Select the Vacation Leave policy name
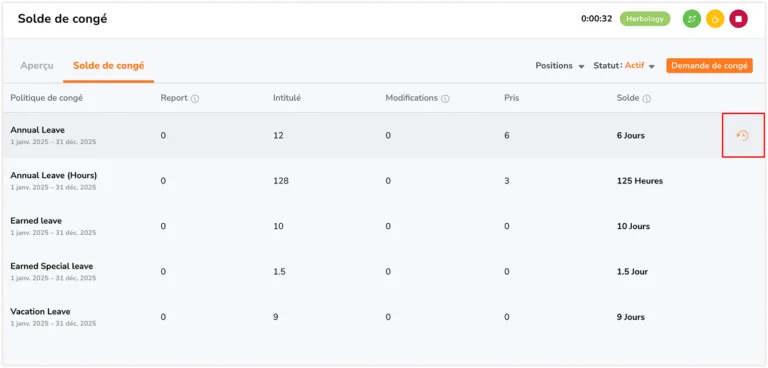This screenshot has width=768, height=368. click(x=40, y=312)
